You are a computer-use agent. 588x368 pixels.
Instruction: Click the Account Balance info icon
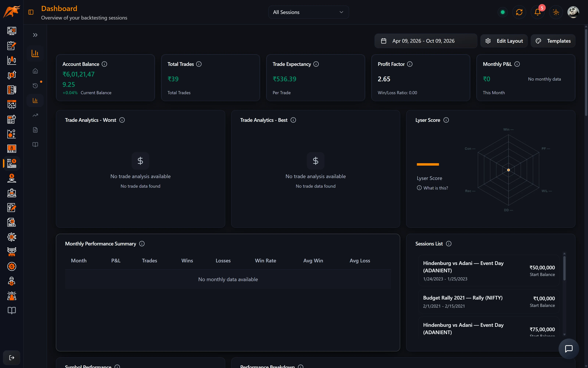(x=105, y=64)
